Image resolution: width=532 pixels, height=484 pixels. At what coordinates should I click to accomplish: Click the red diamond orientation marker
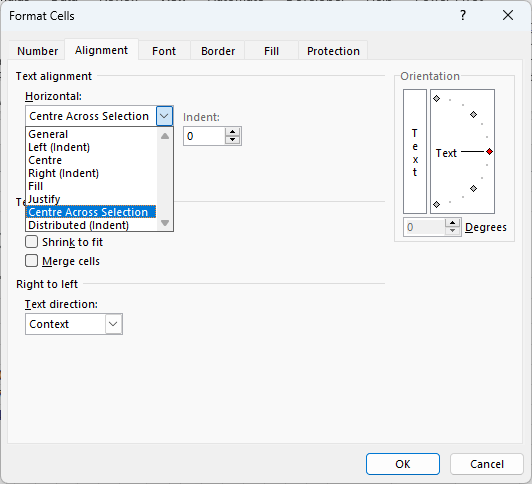point(489,152)
